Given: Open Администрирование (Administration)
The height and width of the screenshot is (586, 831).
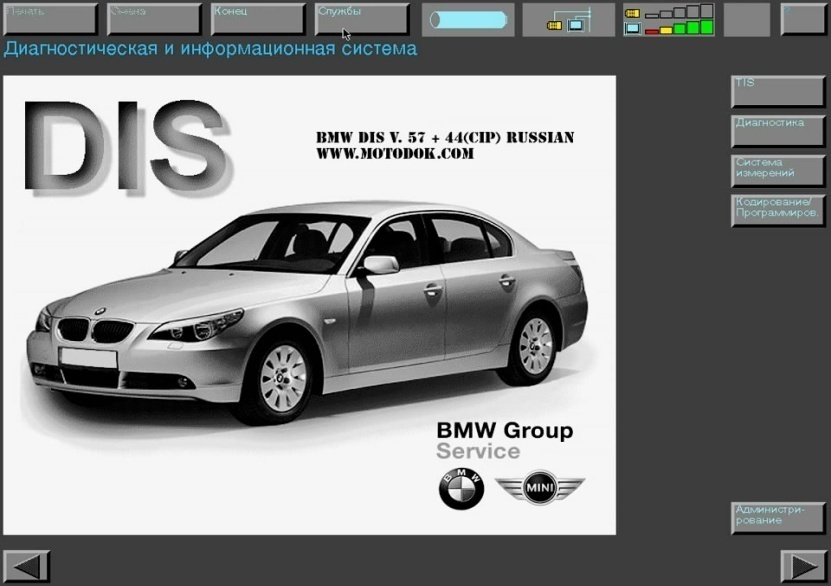Looking at the screenshot, I should tap(778, 518).
